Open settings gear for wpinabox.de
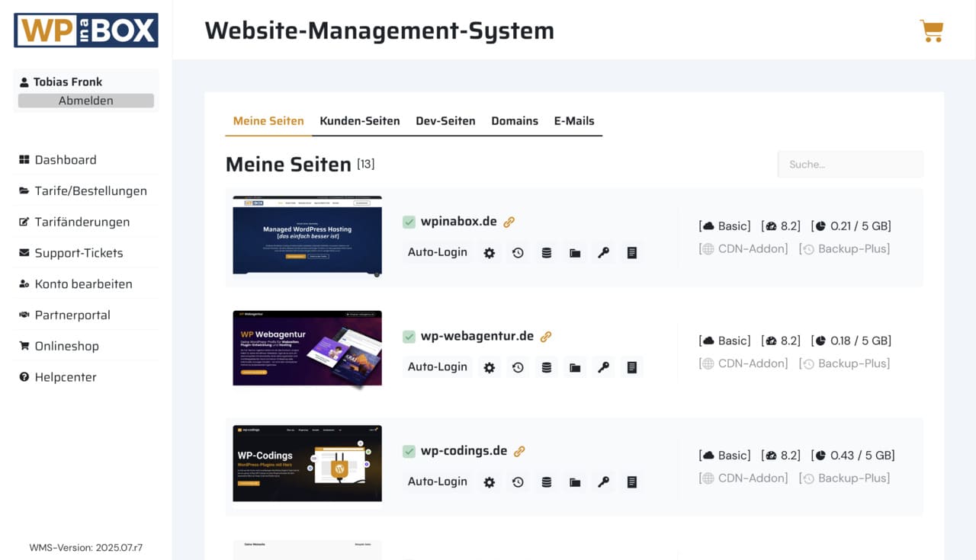Screen dimensions: 976x560 coord(490,253)
